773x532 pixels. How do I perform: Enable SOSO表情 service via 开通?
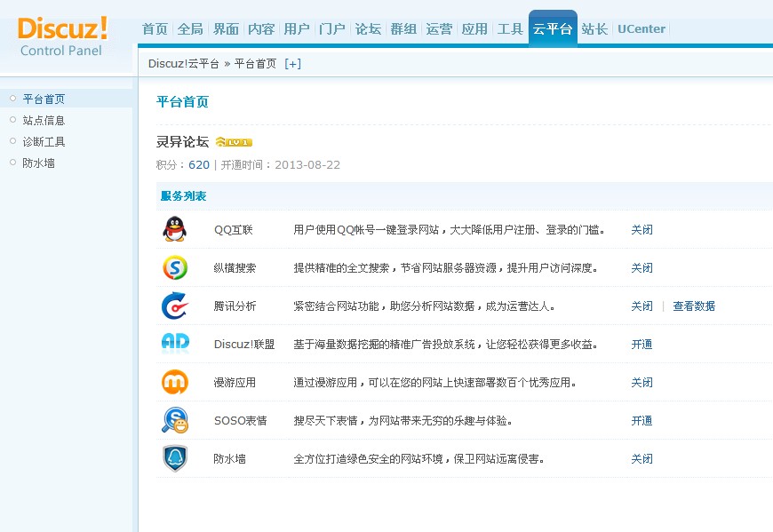coord(642,421)
